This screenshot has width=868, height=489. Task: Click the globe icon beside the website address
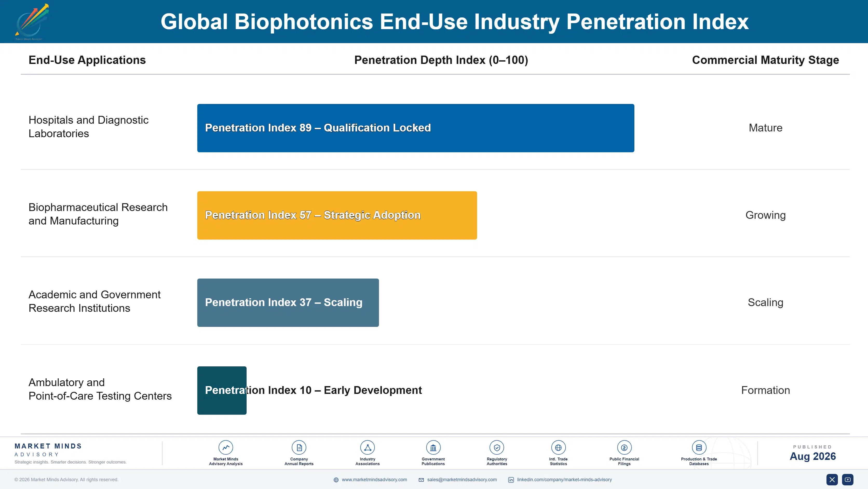(x=336, y=480)
